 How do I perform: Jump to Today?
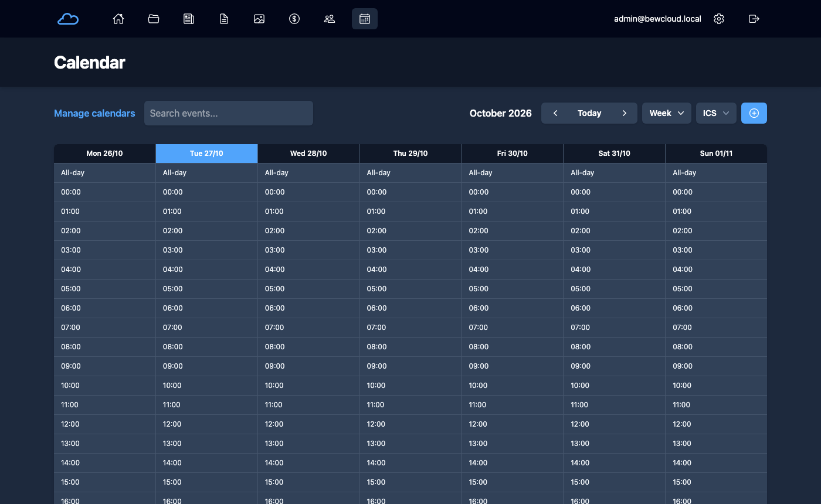click(589, 113)
